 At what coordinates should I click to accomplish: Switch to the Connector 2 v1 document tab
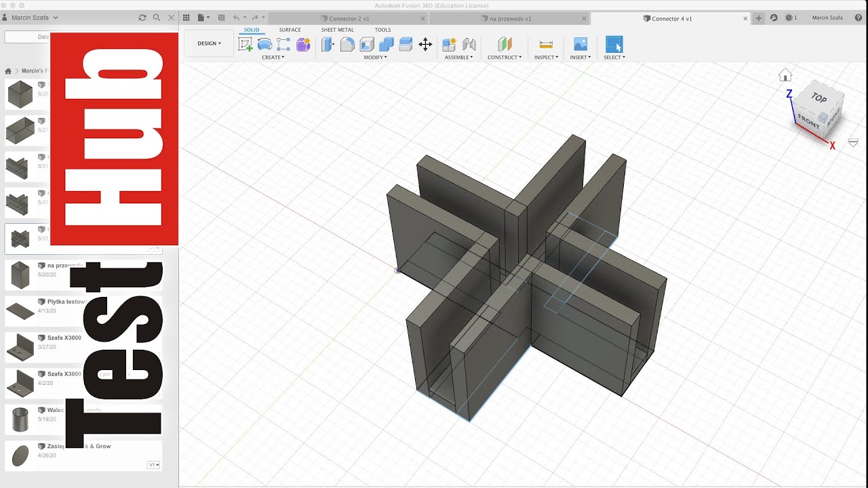coord(348,18)
